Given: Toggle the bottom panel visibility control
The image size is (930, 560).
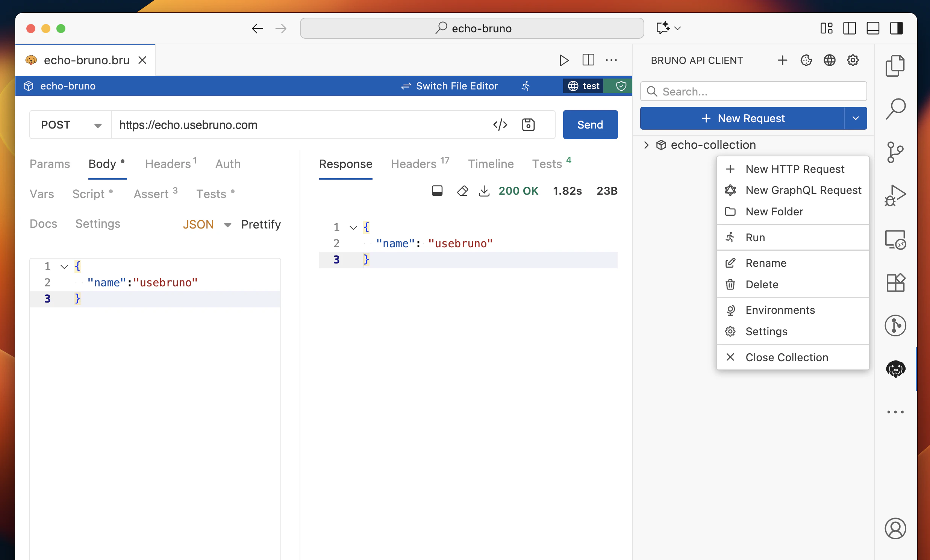Looking at the screenshot, I should click(x=873, y=28).
